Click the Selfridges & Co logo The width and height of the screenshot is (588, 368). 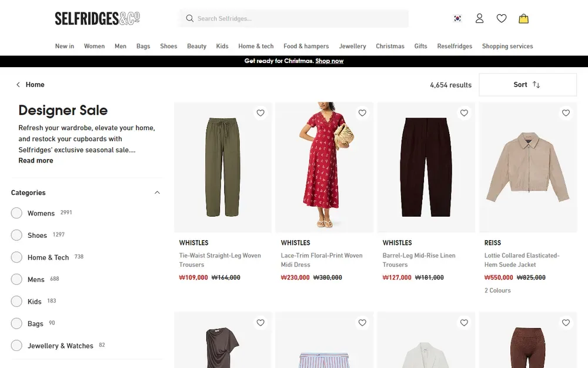tap(98, 18)
